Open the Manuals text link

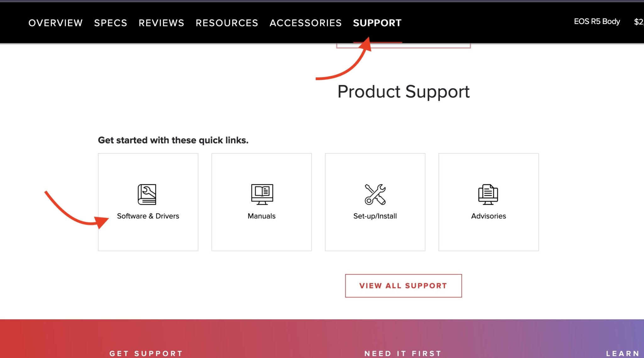261,216
